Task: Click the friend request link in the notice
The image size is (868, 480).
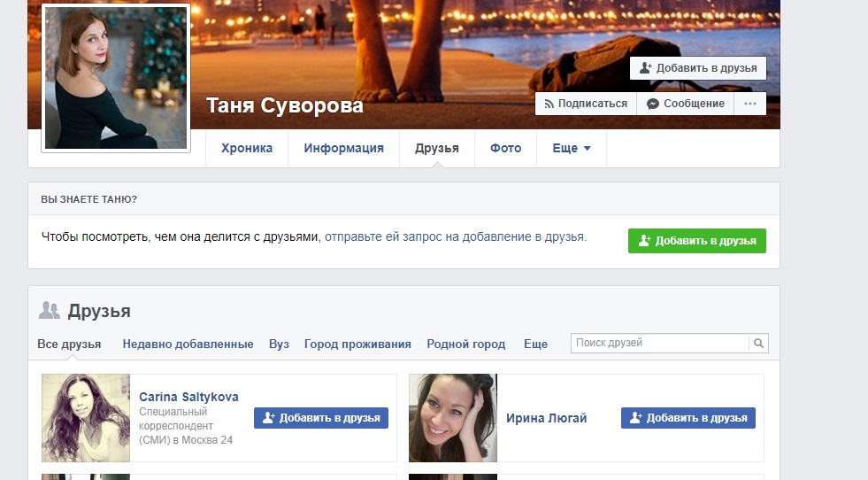Action: pyautogui.click(x=455, y=237)
